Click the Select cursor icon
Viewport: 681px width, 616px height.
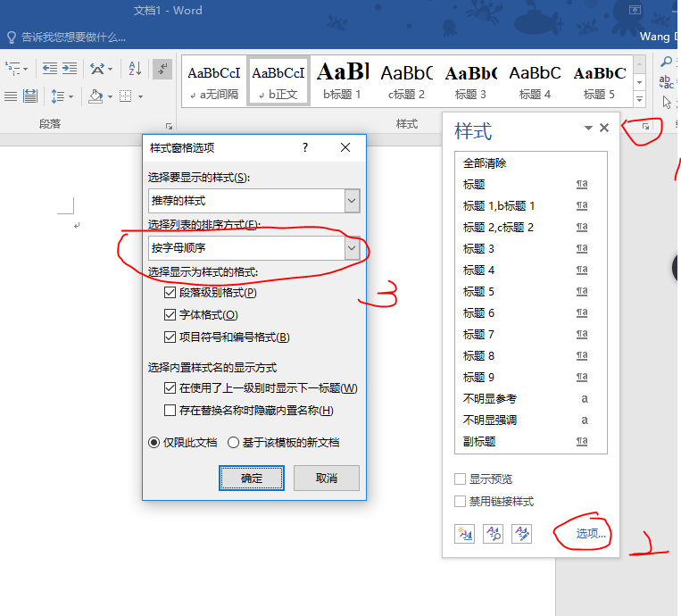click(667, 102)
